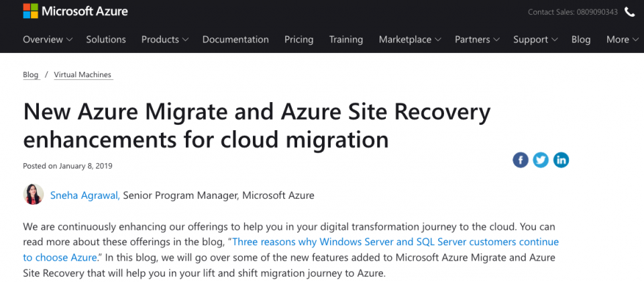Open the Solutions nav item

click(x=106, y=40)
